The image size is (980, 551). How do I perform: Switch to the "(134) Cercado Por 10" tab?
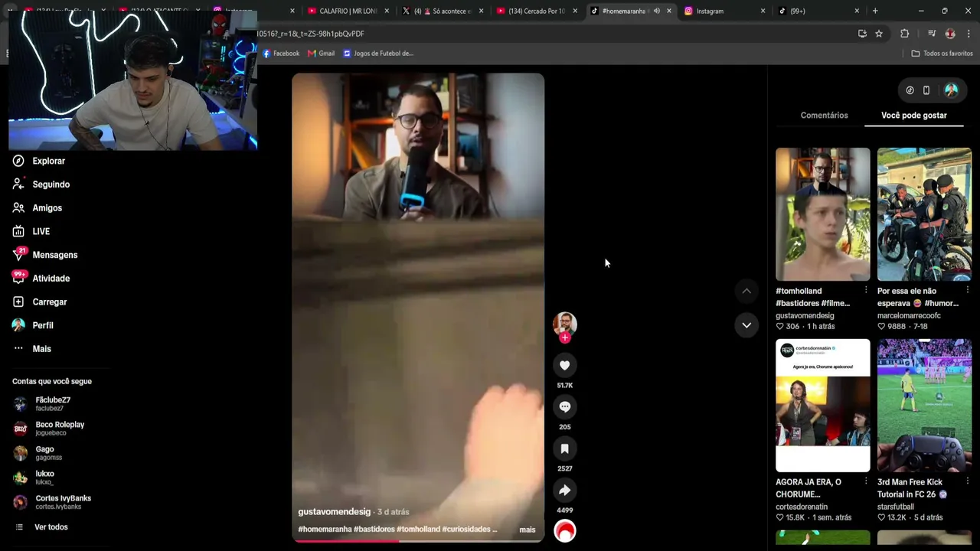tap(537, 11)
